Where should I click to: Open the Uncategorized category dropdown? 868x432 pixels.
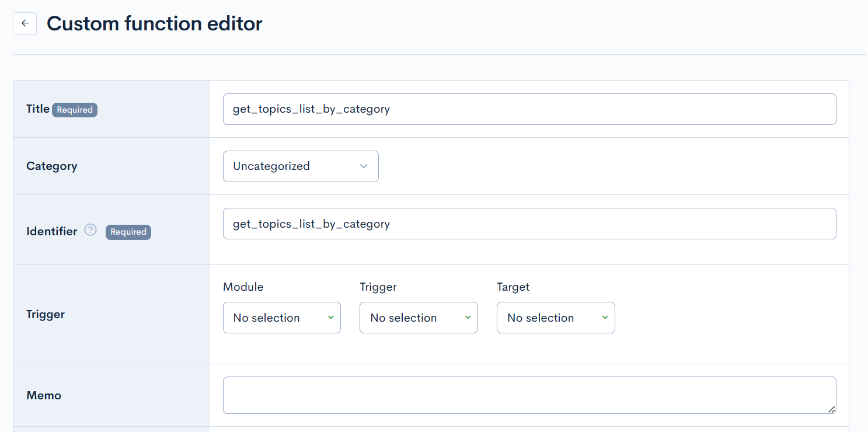pyautogui.click(x=300, y=166)
